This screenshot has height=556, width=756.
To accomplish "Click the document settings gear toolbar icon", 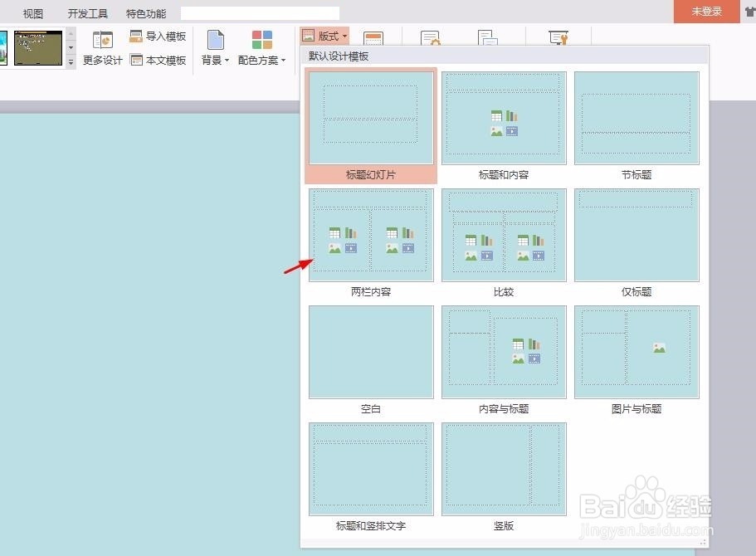I will 430,37.
